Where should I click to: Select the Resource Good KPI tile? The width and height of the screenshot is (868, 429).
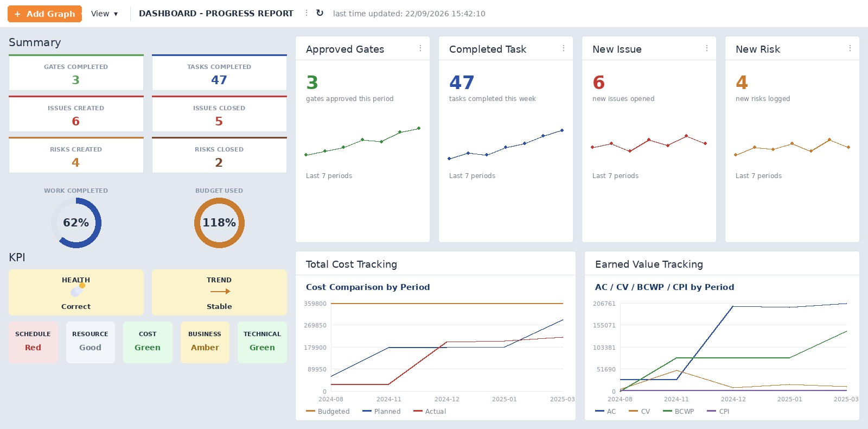pyautogui.click(x=90, y=342)
